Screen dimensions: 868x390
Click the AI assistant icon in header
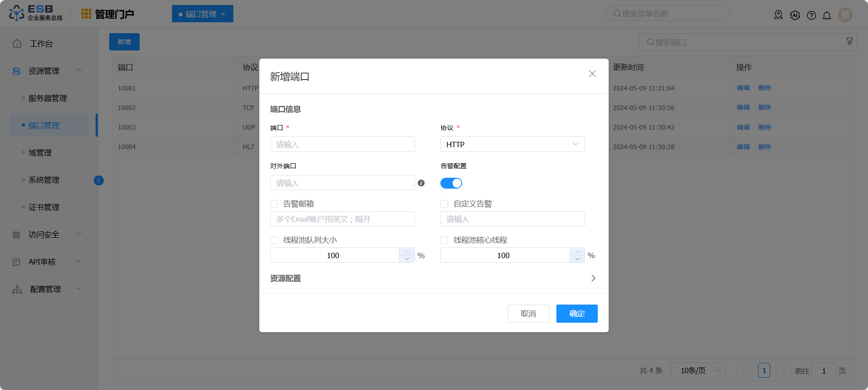pyautogui.click(x=795, y=15)
